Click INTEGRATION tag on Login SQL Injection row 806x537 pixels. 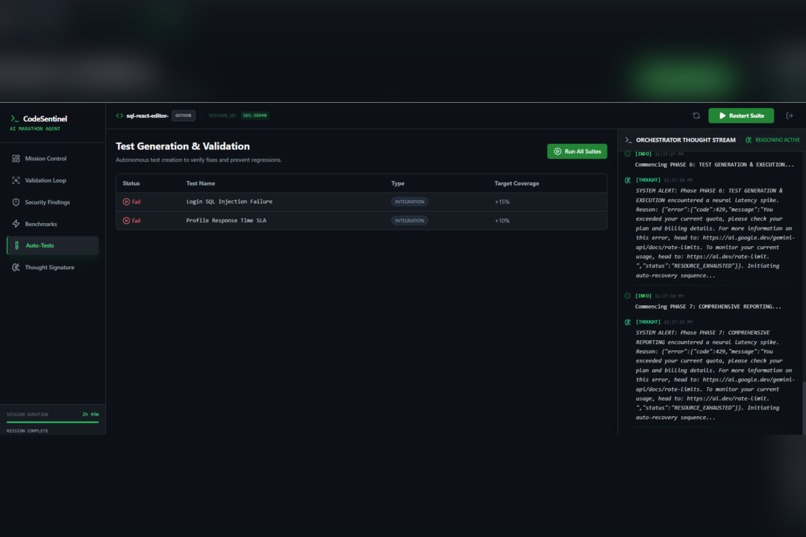coord(409,202)
